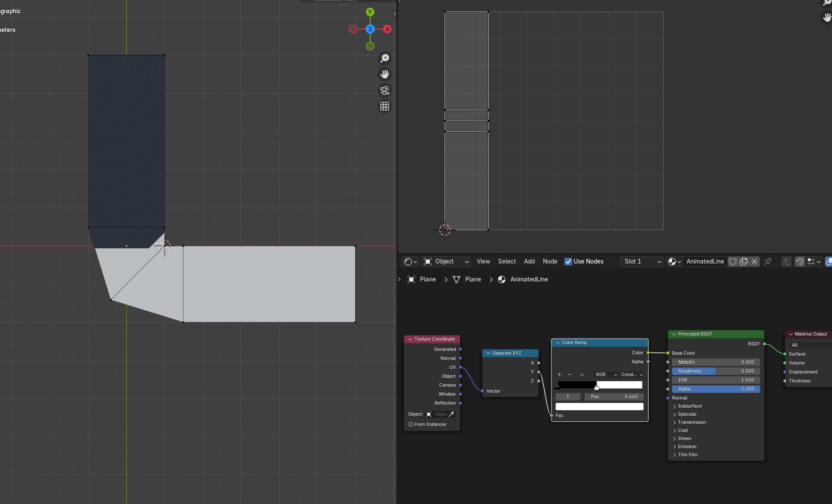This screenshot has height=504, width=832.
Task: Select the Add menu in shader editor
Action: pos(528,261)
